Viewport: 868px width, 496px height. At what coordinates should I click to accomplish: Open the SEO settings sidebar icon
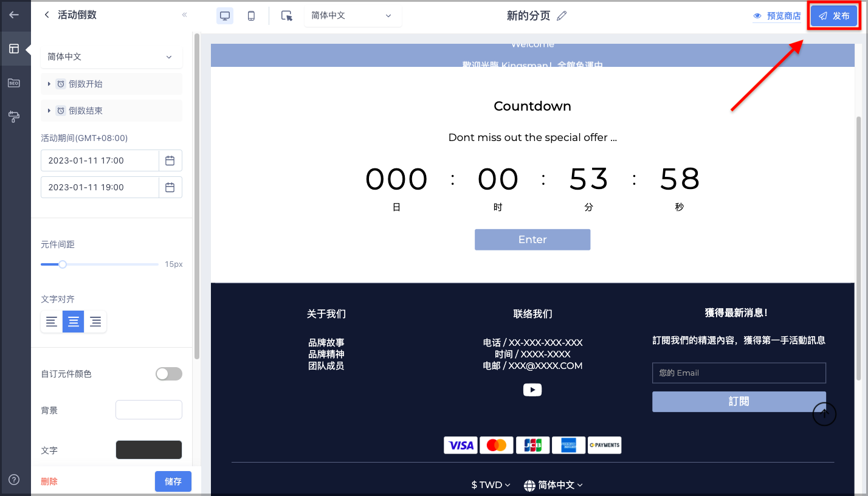(x=14, y=83)
